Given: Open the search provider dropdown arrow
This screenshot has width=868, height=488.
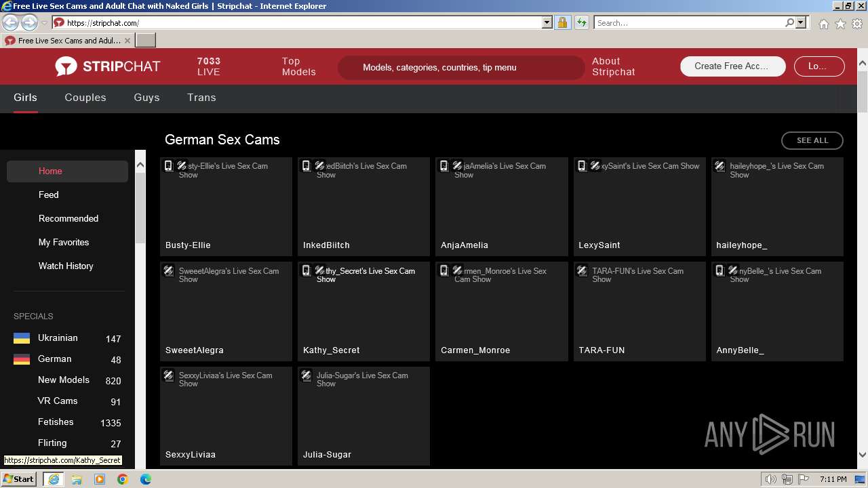Looking at the screenshot, I should (801, 22).
